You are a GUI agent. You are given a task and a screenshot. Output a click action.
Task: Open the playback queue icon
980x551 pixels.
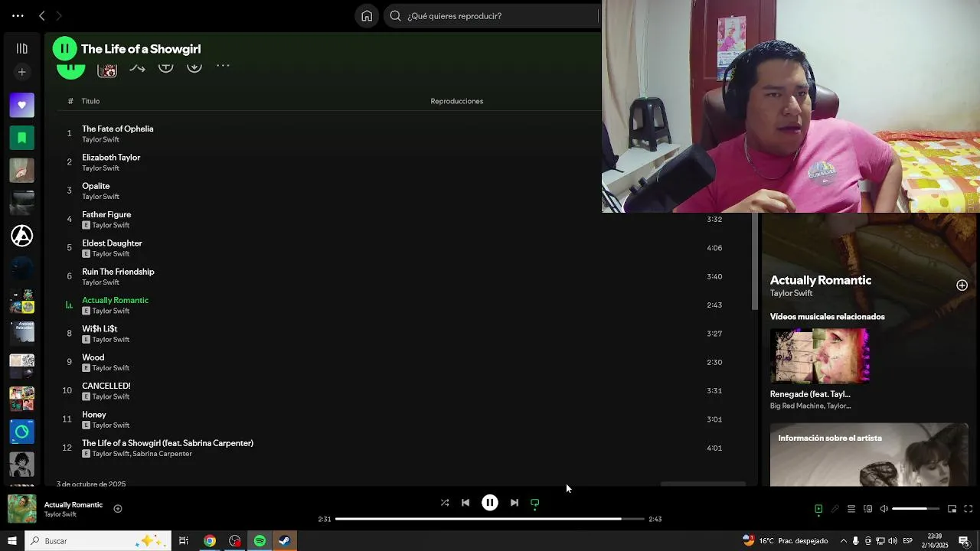pyautogui.click(x=851, y=509)
